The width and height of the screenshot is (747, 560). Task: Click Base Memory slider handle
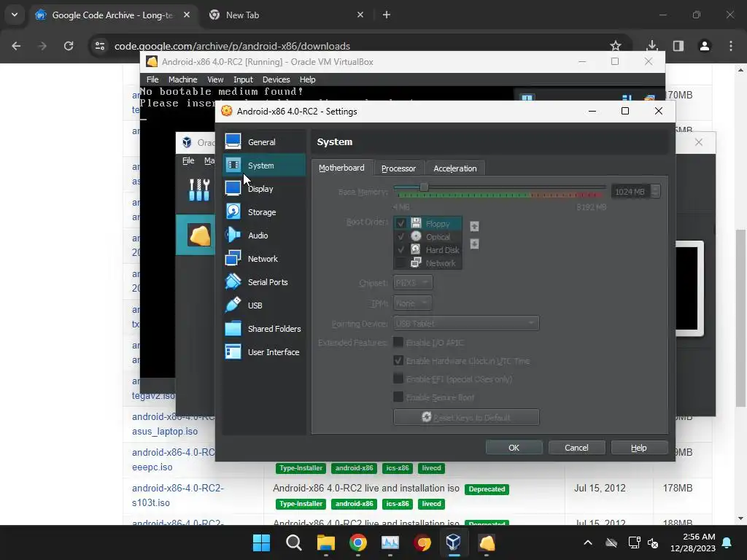pyautogui.click(x=424, y=187)
